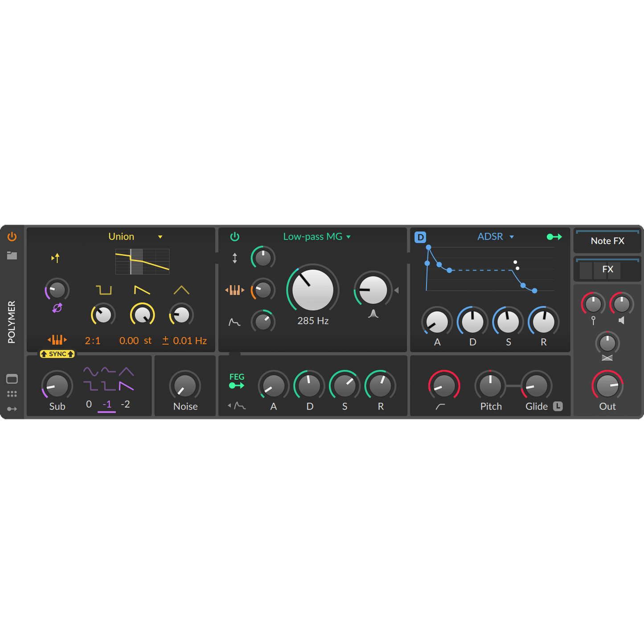644x644 pixels.
Task: Toggle the oscillator SYNC button
Action: (57, 354)
